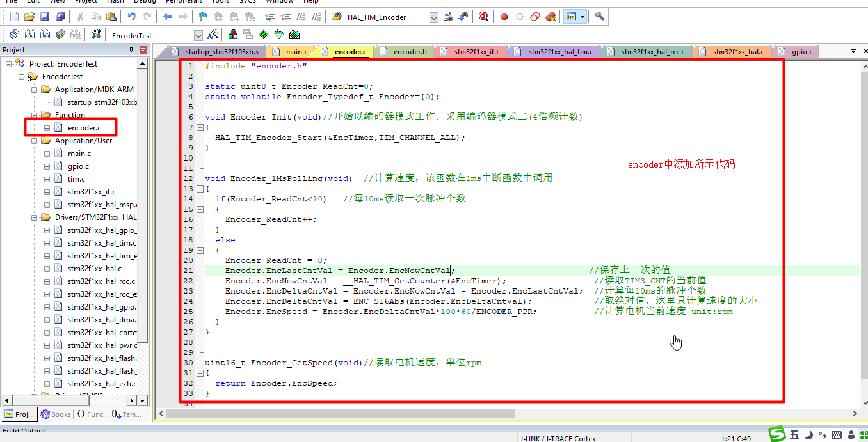The image size is (868, 442).
Task: Collapse Function folder
Action: click(x=35, y=114)
